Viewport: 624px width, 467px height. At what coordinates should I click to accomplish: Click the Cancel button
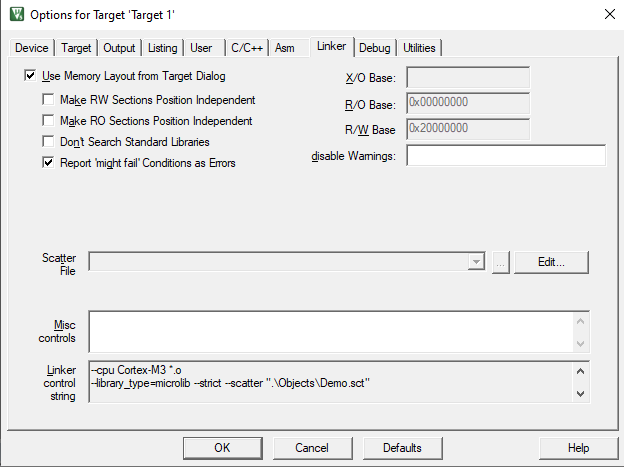click(x=312, y=448)
